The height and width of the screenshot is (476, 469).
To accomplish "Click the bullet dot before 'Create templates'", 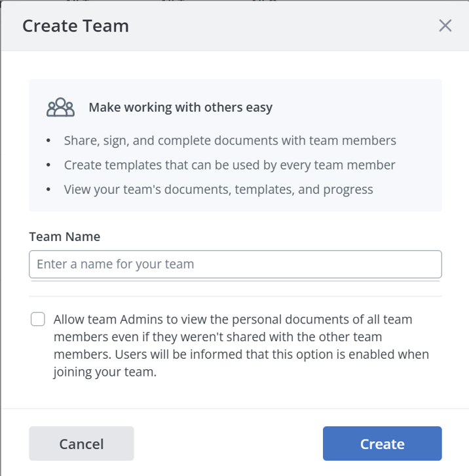I will (48, 166).
